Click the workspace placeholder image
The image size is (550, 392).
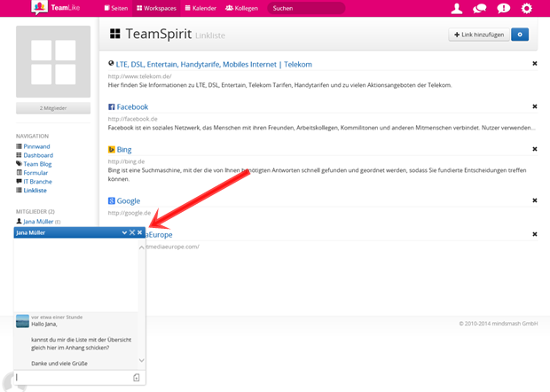click(53, 61)
